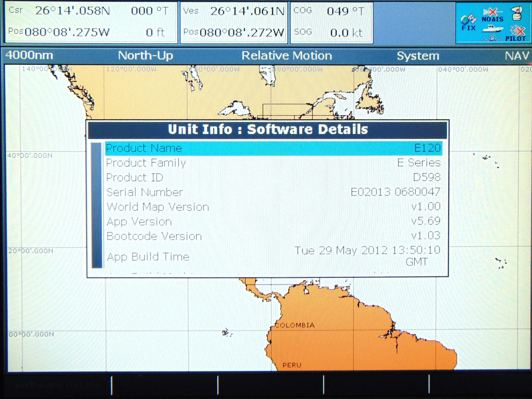532x399 pixels.
Task: Click the COG SOG data box
Action: coord(332,23)
